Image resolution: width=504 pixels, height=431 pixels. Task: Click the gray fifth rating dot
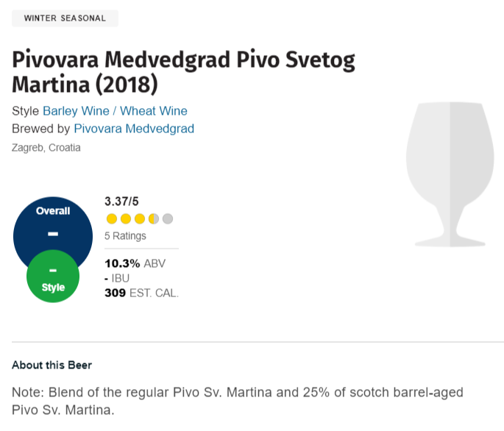click(x=168, y=219)
